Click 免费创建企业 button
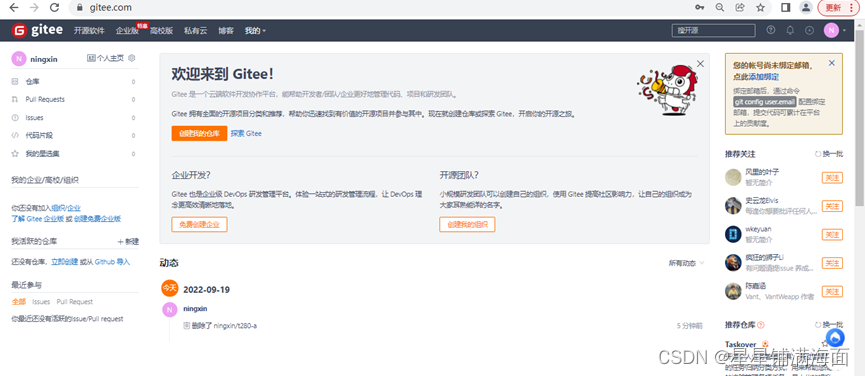The width and height of the screenshot is (865, 376). 199,224
